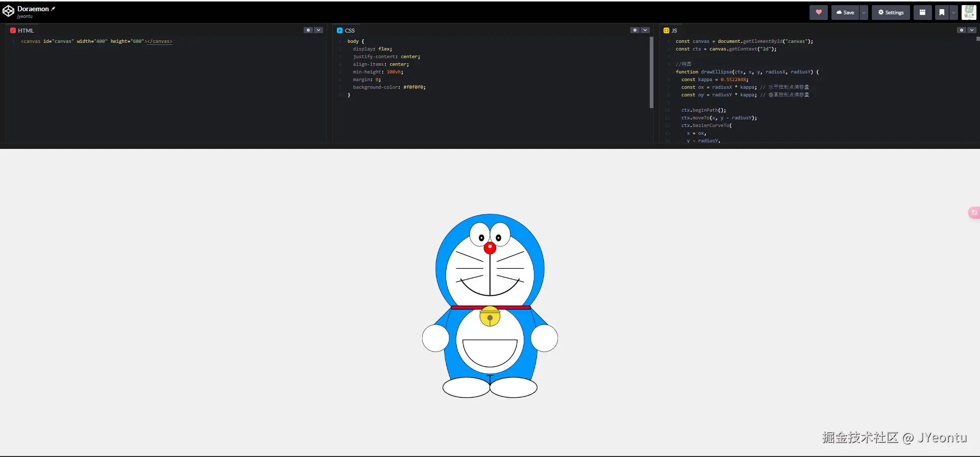Screen dimensions: 980x457
Task: Click the ctx.moveTo line in JS
Action: [719, 118]
